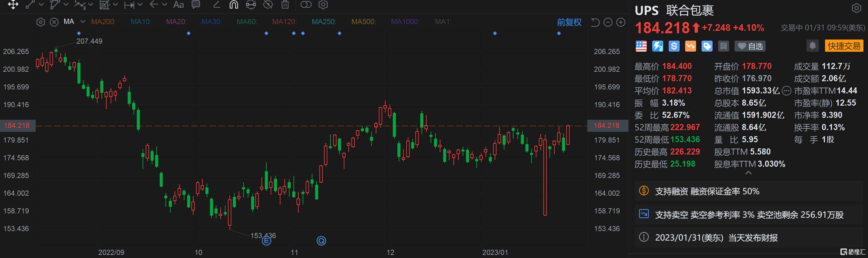Open quote panel settings gear

[x=856, y=8]
